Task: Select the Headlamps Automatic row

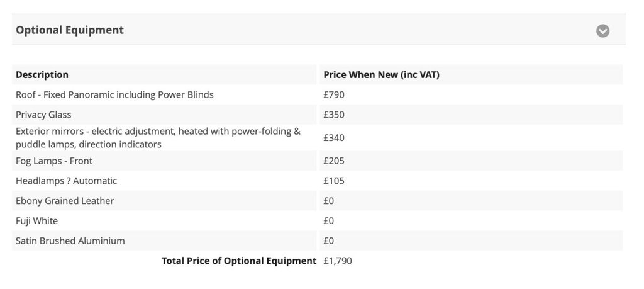Action: point(66,181)
